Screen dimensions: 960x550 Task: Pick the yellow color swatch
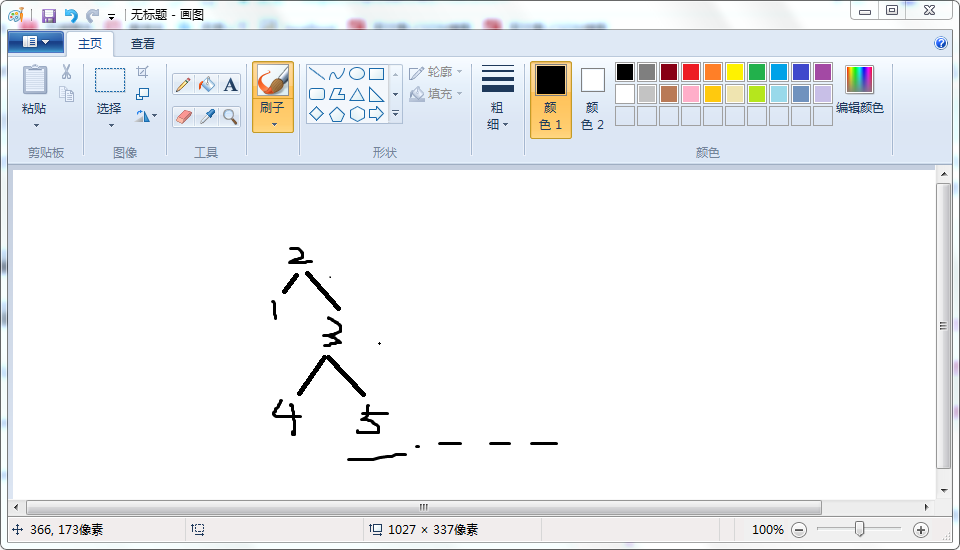[735, 72]
